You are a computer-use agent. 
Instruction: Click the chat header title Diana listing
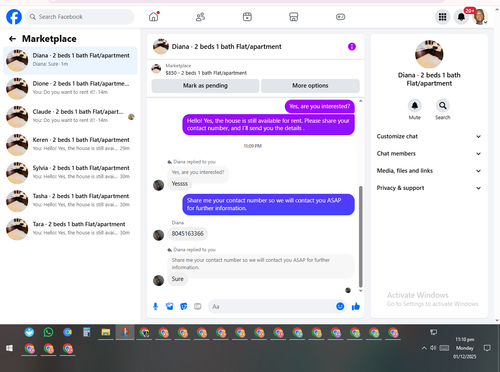[227, 47]
